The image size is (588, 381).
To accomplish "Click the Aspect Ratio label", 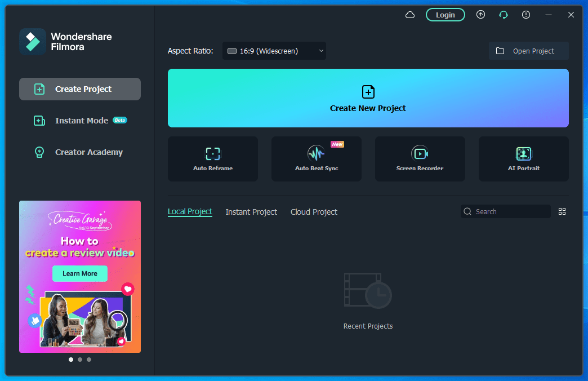I will 190,51.
